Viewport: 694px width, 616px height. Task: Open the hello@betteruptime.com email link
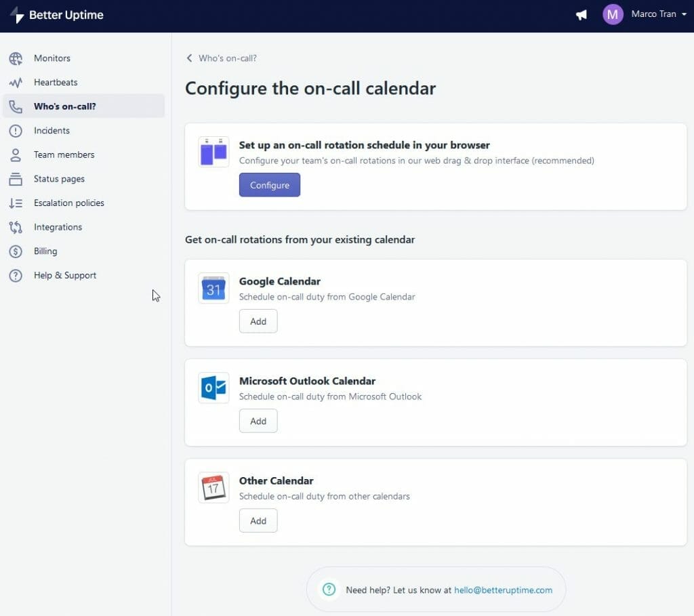[504, 590]
